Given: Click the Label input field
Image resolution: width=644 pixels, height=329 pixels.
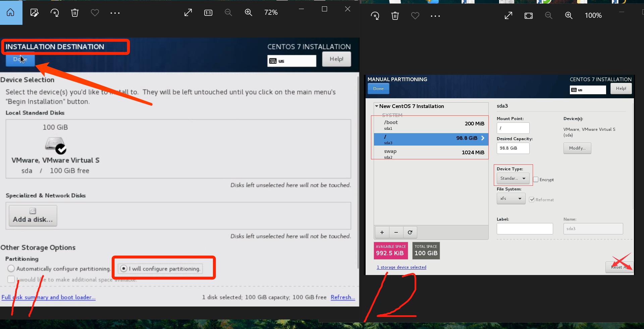Looking at the screenshot, I should 525,229.
